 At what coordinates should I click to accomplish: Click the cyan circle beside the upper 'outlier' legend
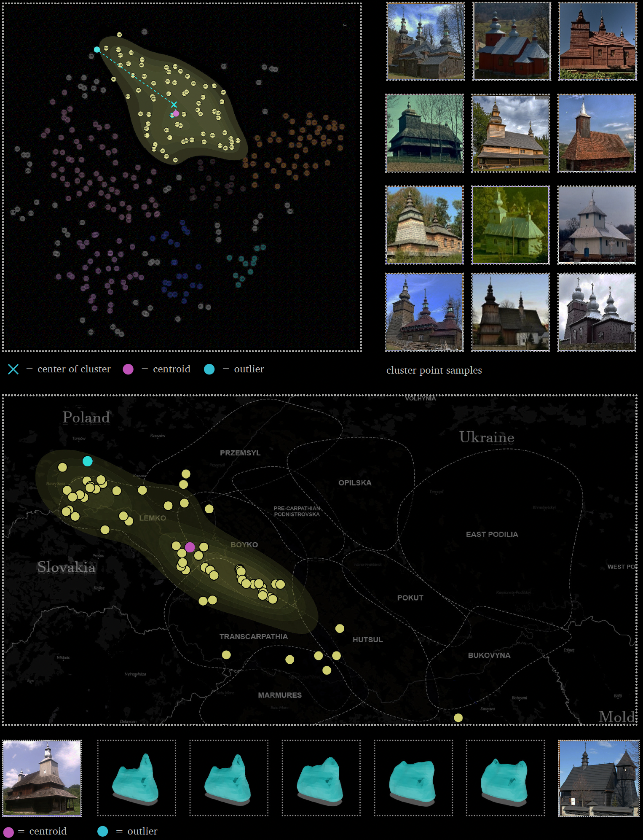point(209,369)
